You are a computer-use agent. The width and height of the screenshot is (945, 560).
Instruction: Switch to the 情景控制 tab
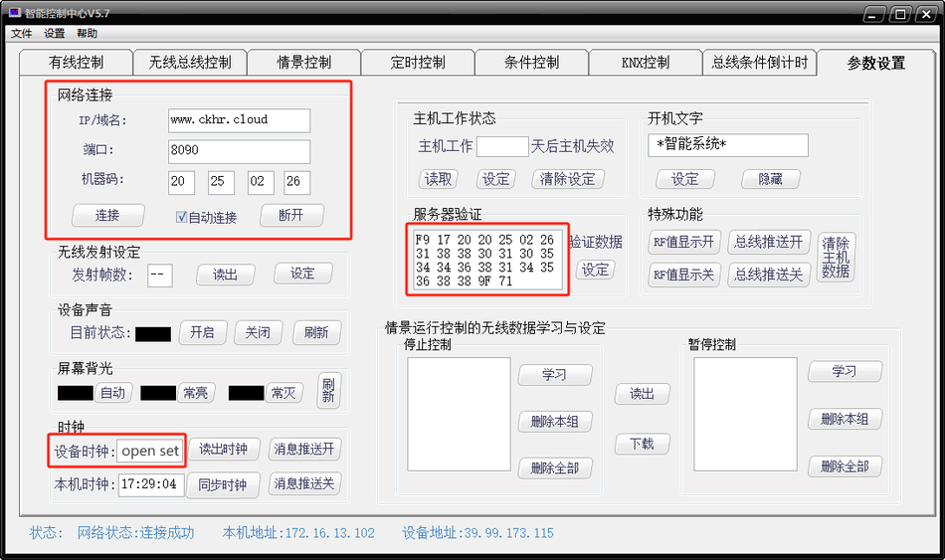click(x=303, y=62)
